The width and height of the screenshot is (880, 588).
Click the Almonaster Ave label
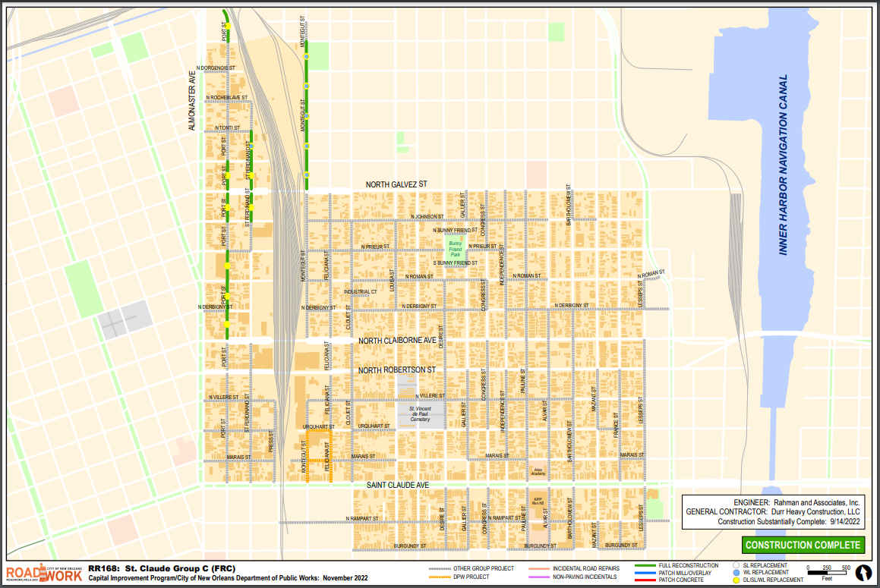[x=193, y=101]
